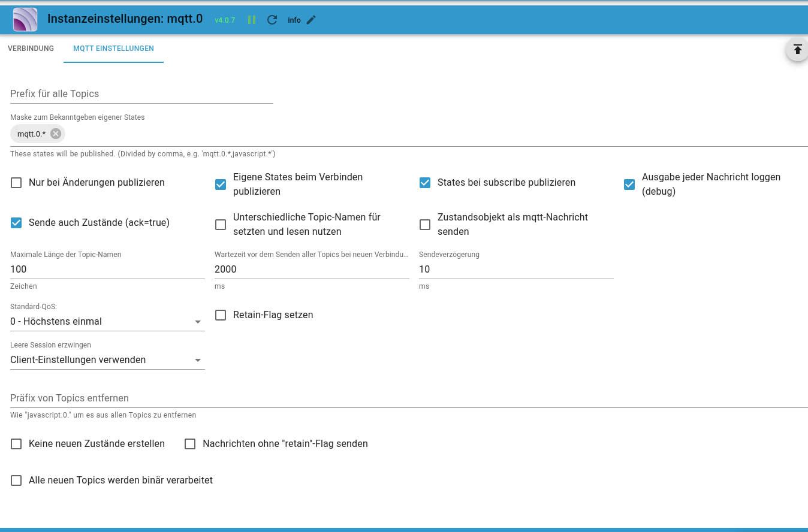Focus the 'Prefix für alle Topics' field
The height and width of the screenshot is (532, 808).
click(x=141, y=94)
